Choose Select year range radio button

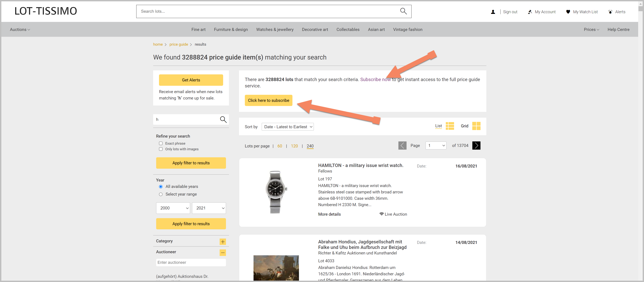pos(161,194)
